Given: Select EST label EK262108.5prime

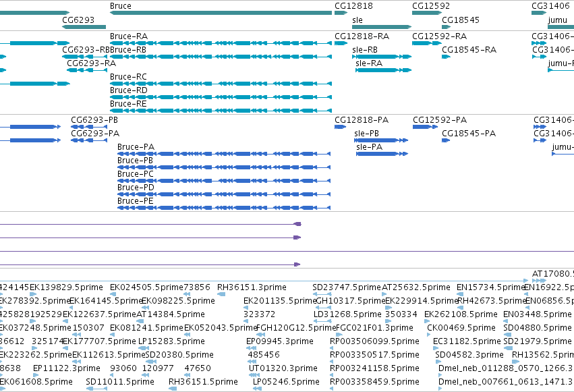Looking at the screenshot, I should click(x=461, y=314).
